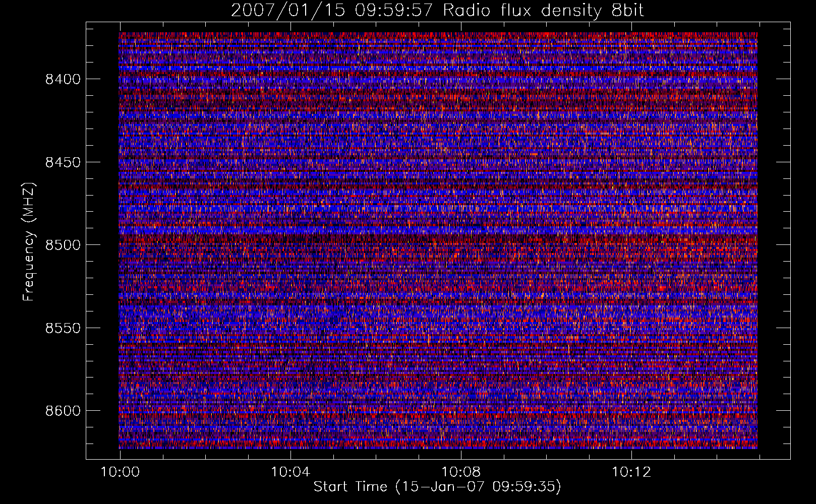Click the 'Start Time (15-Jan-07 09:59:35)' axis label
This screenshot has width=816, height=504.
[x=437, y=487]
